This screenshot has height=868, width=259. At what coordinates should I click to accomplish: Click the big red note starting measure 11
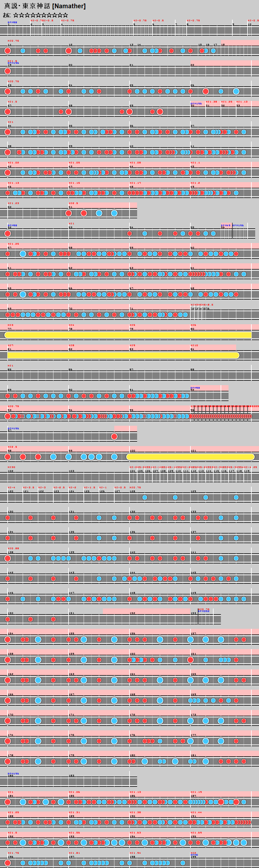click(x=7, y=51)
